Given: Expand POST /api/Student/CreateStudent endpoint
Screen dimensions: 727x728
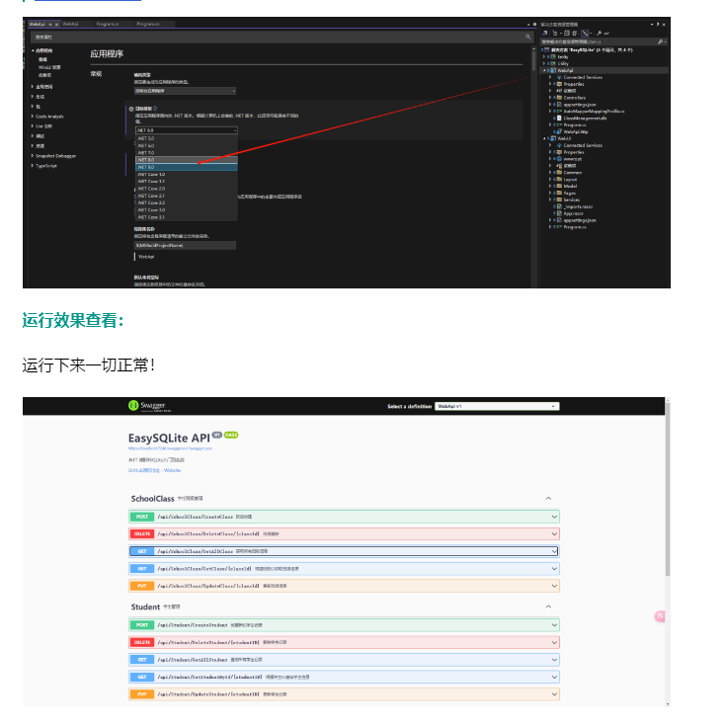Looking at the screenshot, I should (344, 625).
